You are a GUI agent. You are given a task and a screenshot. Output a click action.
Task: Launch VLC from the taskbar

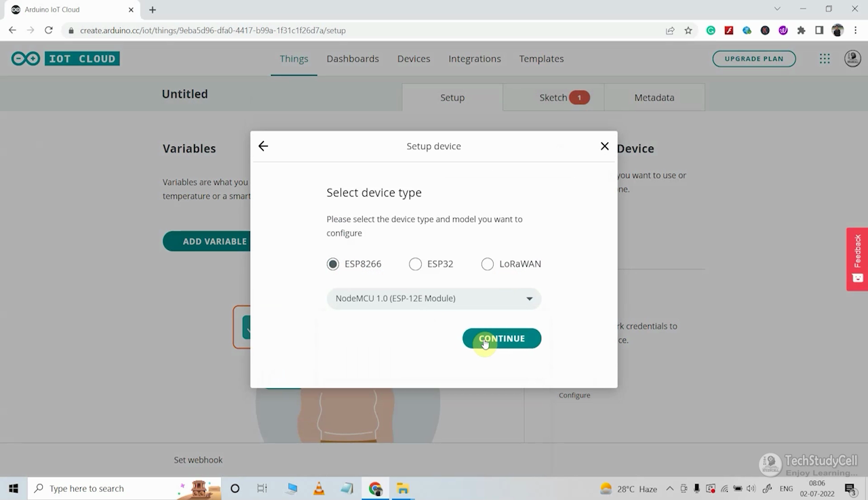(x=319, y=488)
